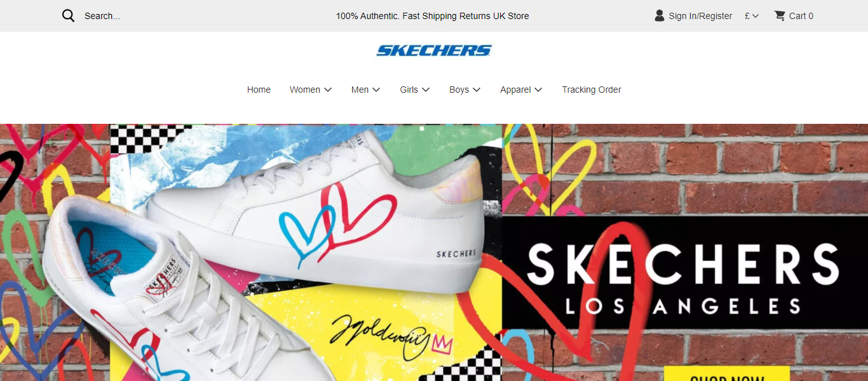Click the user account silhouette icon
The height and width of the screenshot is (381, 868).
pyautogui.click(x=660, y=16)
